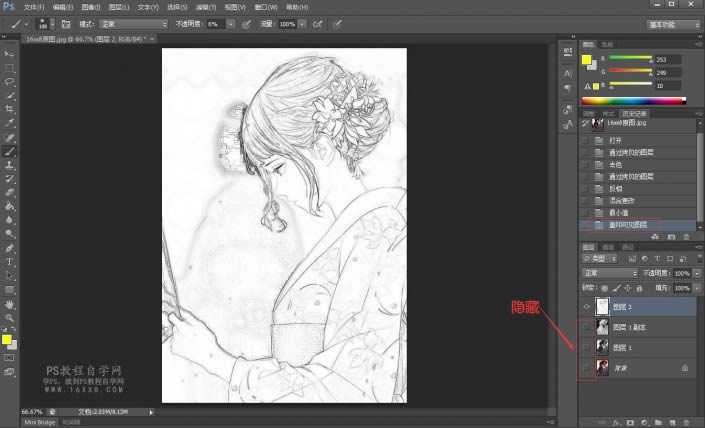Select the Lasso tool
The image size is (705, 428).
click(9, 80)
